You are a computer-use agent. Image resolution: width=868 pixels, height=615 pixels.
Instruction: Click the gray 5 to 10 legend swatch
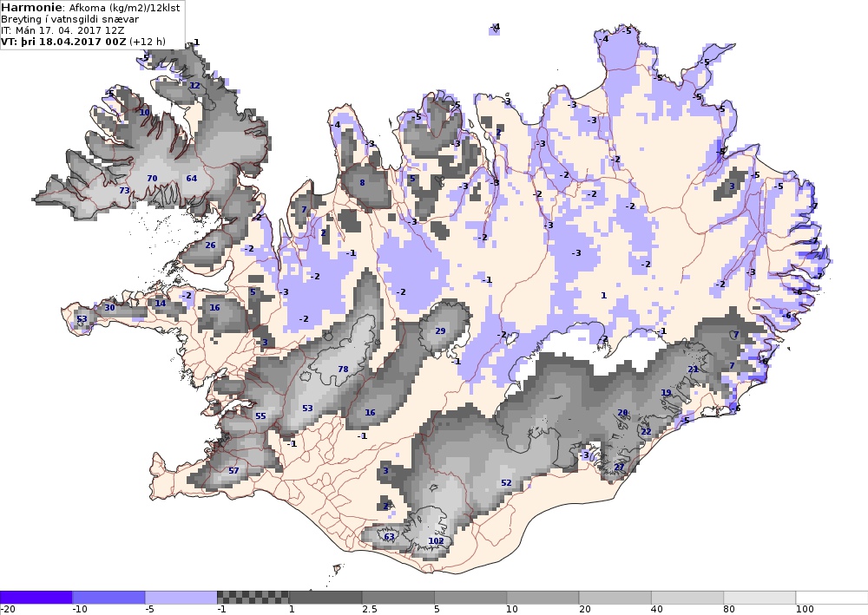coord(470,598)
